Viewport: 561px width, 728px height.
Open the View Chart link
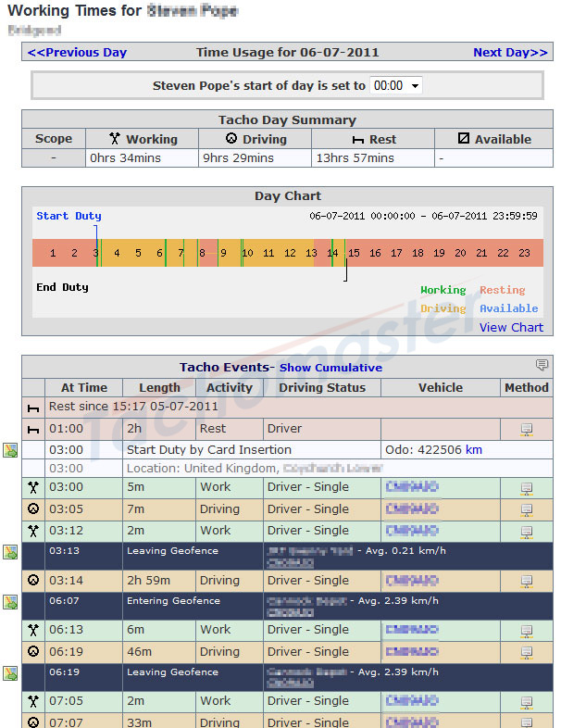coord(511,327)
